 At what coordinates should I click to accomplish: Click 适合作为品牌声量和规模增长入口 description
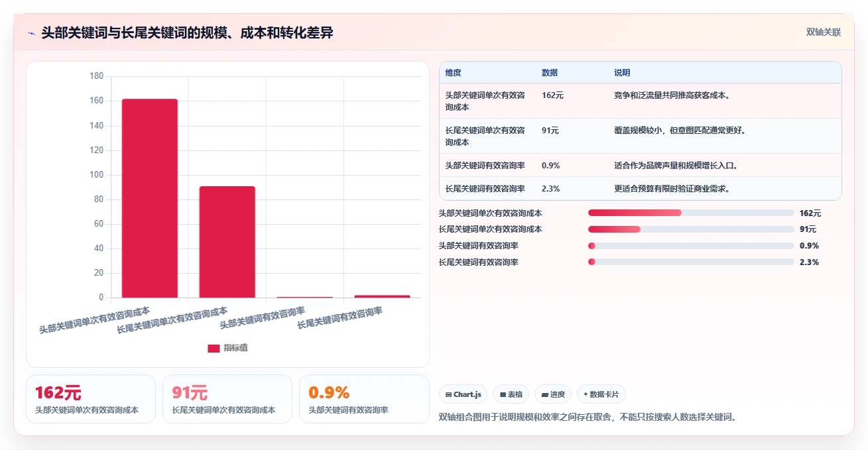tap(676, 166)
